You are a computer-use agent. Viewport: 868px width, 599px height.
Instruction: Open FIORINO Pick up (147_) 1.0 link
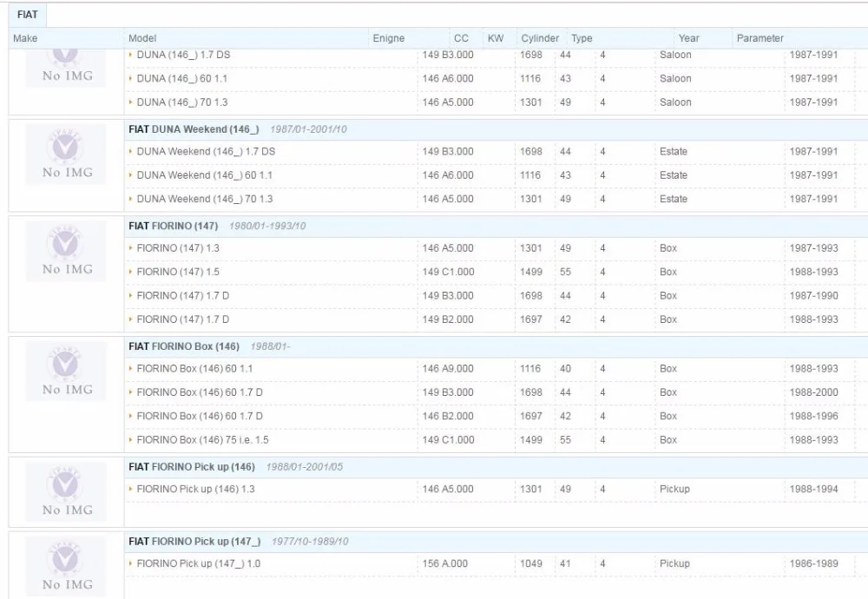(x=198, y=563)
